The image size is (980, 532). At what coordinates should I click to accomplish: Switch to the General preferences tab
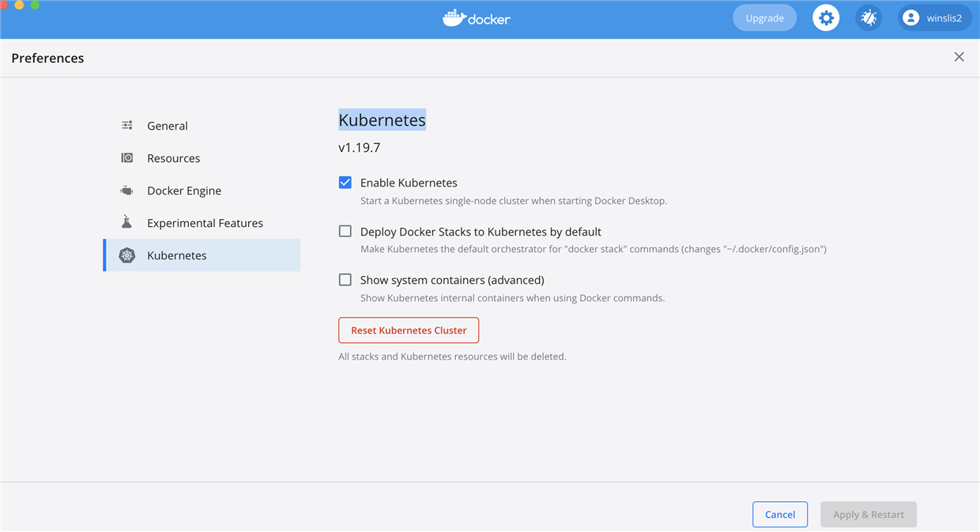[x=202, y=126]
